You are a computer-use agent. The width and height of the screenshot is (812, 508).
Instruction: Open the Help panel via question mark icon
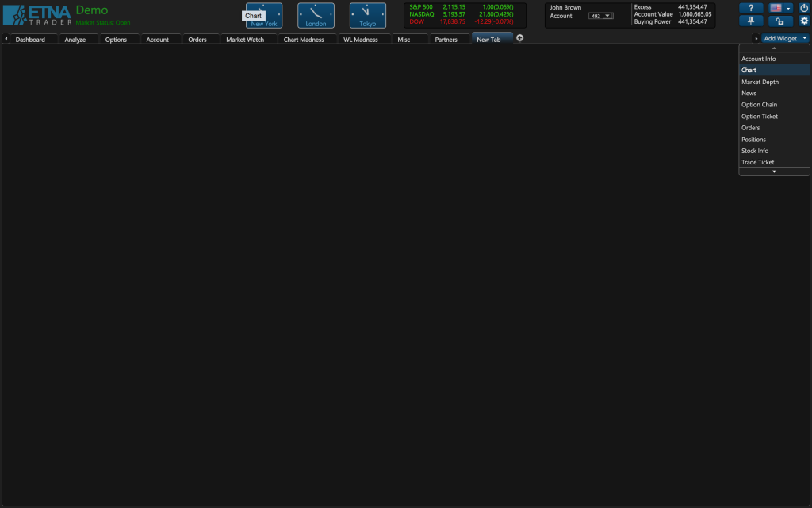[x=750, y=8]
